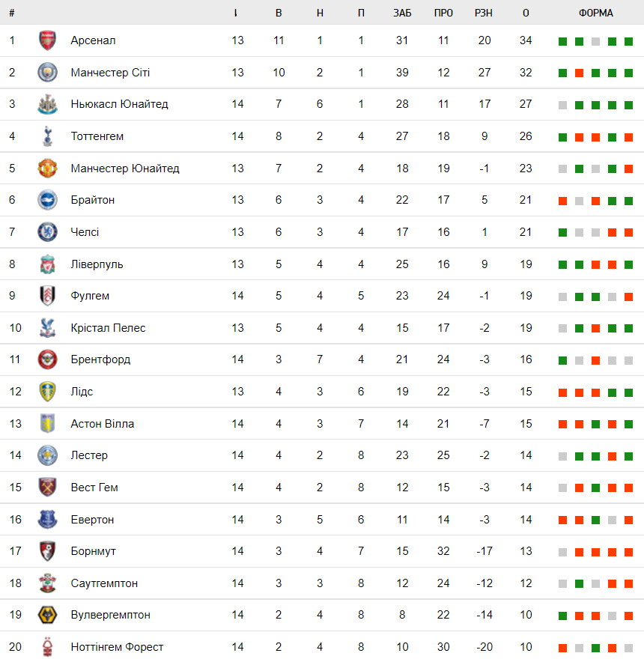The image size is (644, 662).
Task: Sort table by the РЗН column header
Action: (x=484, y=13)
